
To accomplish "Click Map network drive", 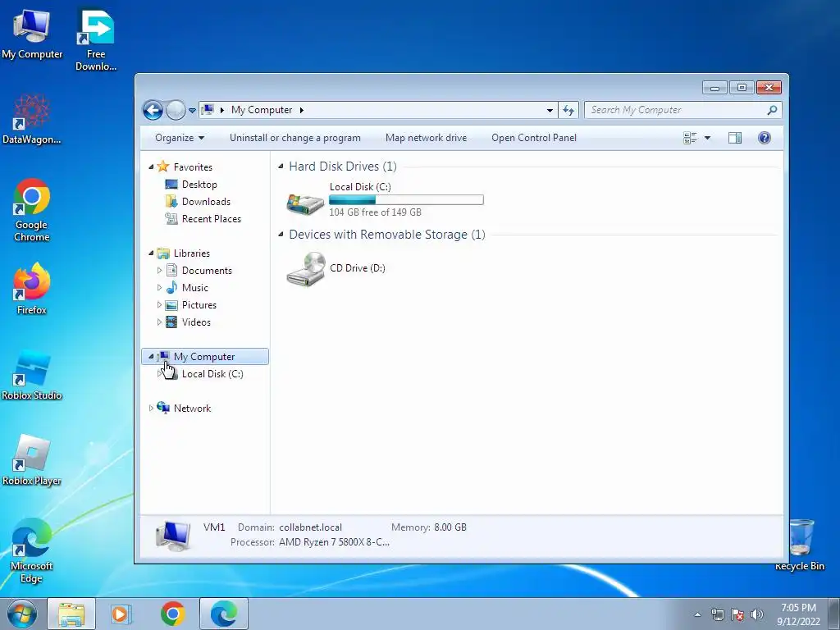I will pyautogui.click(x=426, y=138).
